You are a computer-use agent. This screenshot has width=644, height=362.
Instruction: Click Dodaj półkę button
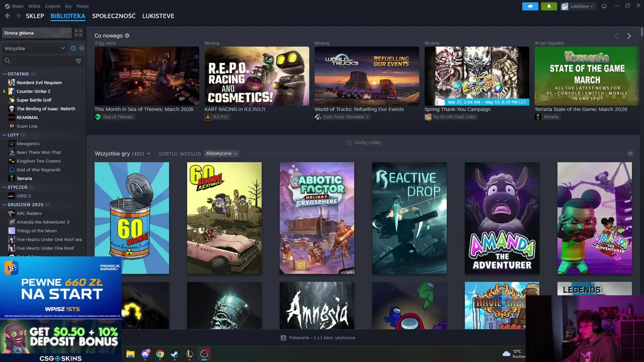(363, 142)
